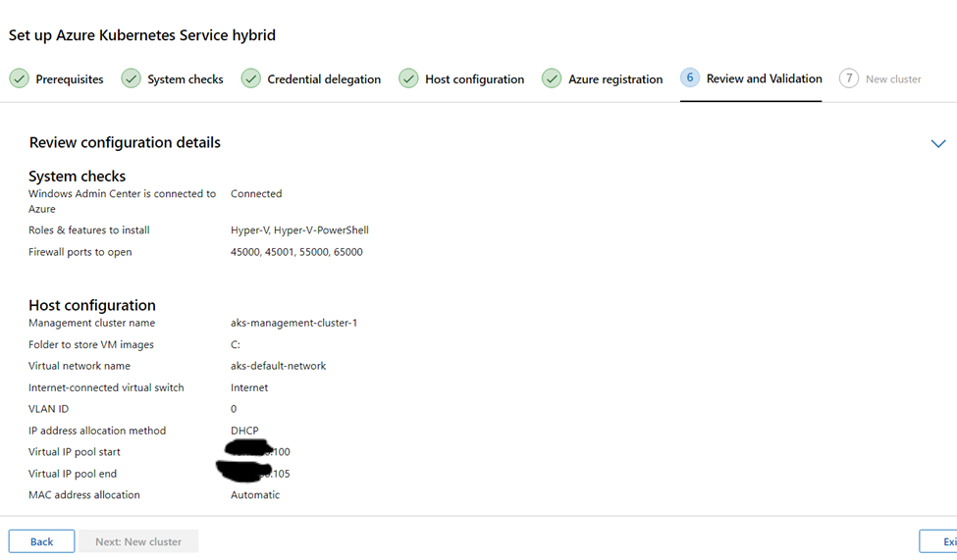Screen dimensions: 957x560
Task: Click the Virtual network name label
Action: 80,366
